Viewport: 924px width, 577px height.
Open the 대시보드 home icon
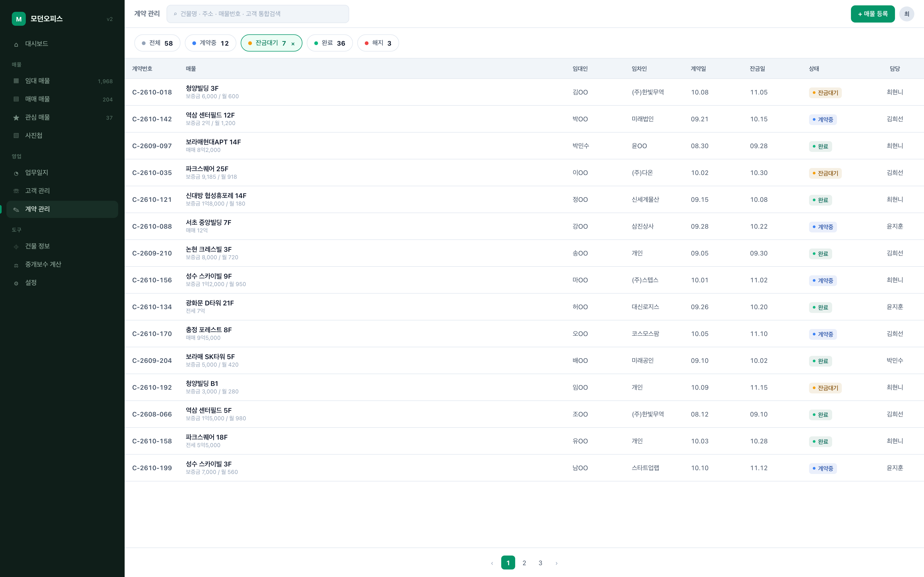click(16, 44)
